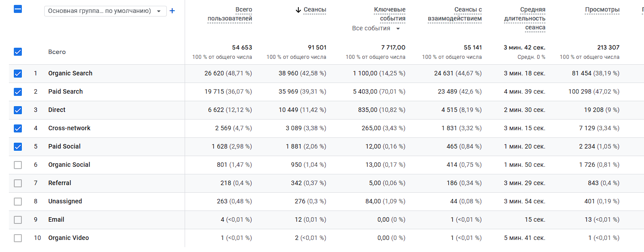This screenshot has width=644, height=252.
Task: Click the Средняя длительность сеанса header
Action: click(524, 19)
